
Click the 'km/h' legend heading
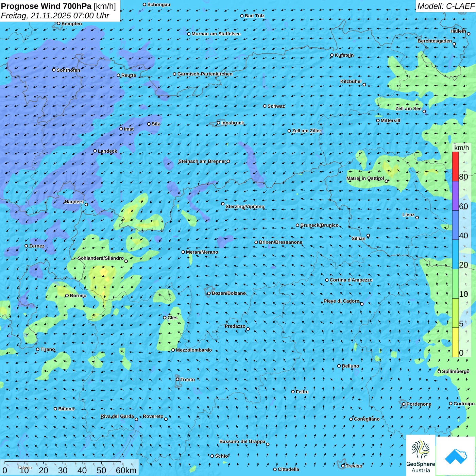(x=461, y=148)
